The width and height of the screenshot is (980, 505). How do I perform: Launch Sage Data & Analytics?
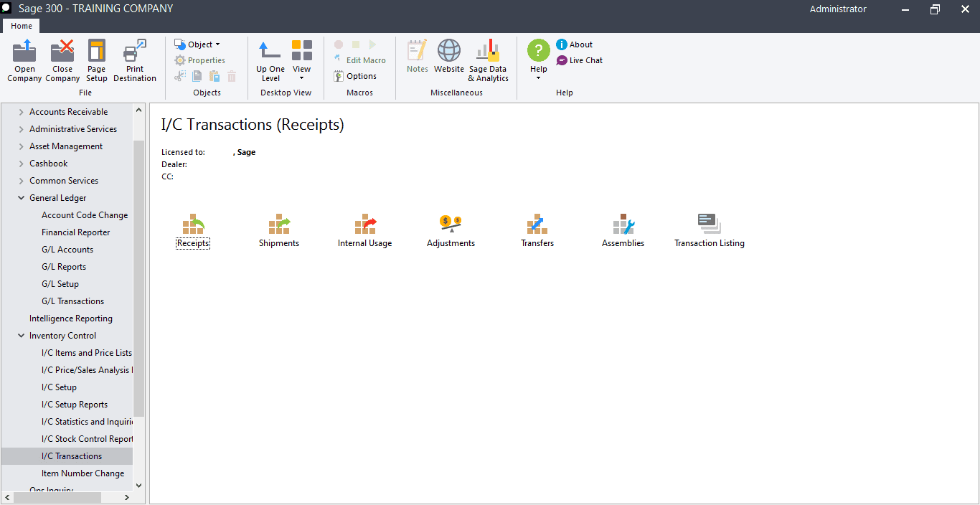[488, 61]
